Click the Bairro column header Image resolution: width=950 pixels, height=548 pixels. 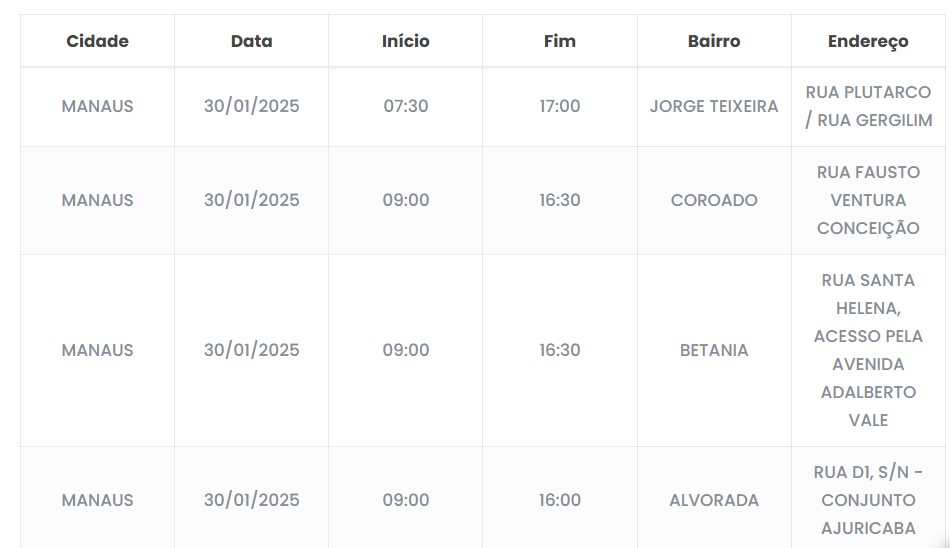click(x=714, y=41)
